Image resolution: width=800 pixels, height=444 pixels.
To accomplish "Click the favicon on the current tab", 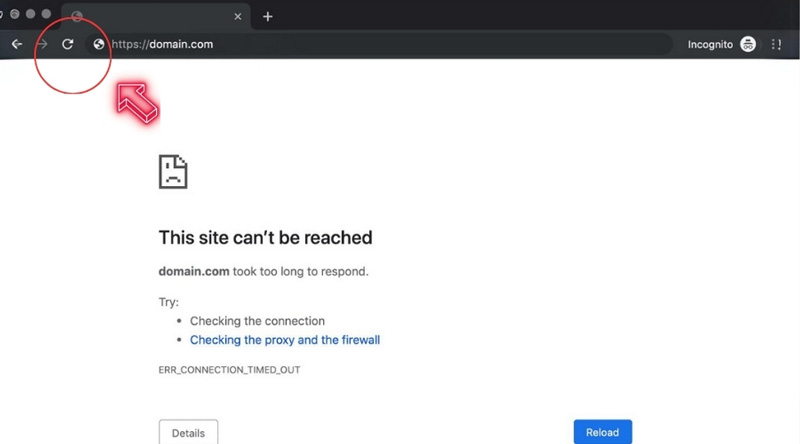I will coord(77,17).
